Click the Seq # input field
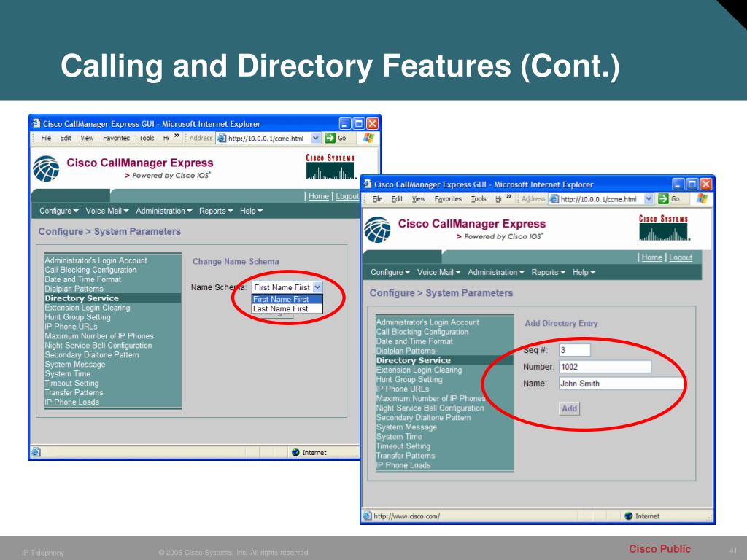The image size is (747, 560). click(x=575, y=350)
